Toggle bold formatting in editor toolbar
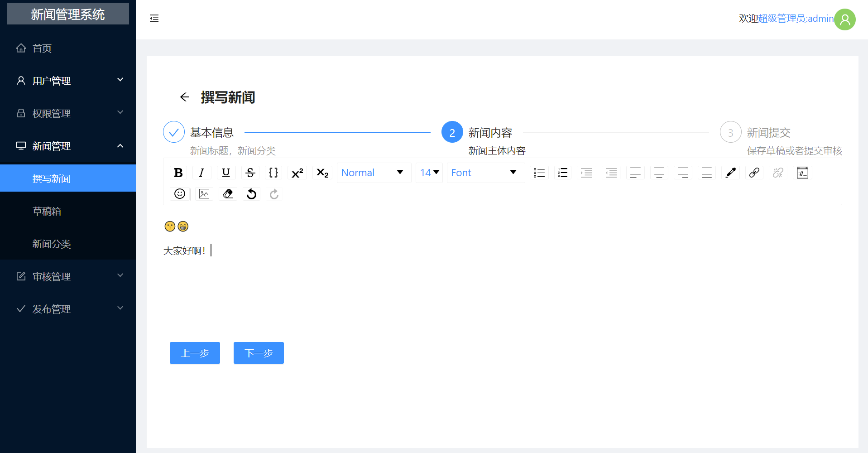The image size is (868, 453). [178, 173]
